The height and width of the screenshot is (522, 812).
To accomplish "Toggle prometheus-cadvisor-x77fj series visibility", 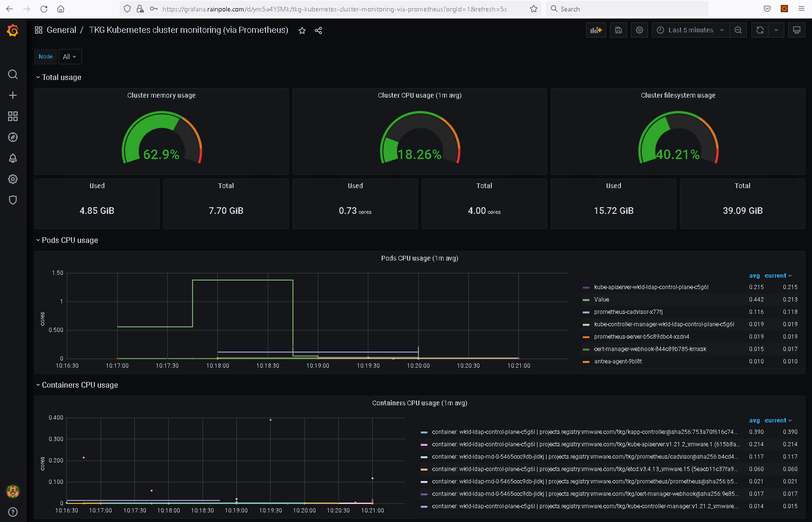I will [x=628, y=312].
